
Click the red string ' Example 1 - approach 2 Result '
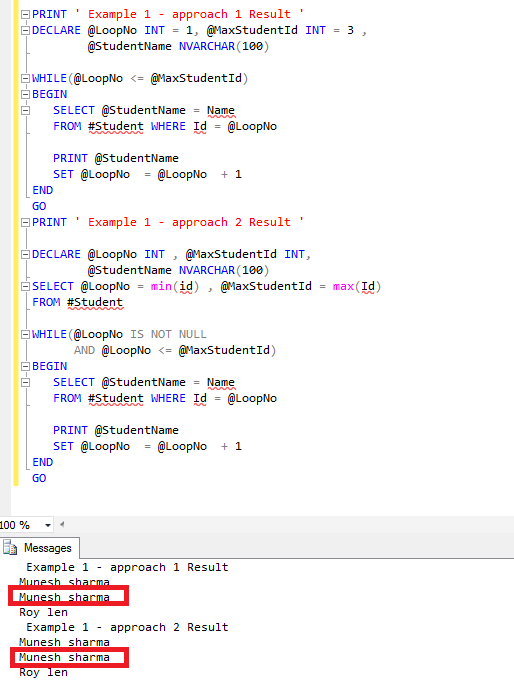tap(189, 222)
